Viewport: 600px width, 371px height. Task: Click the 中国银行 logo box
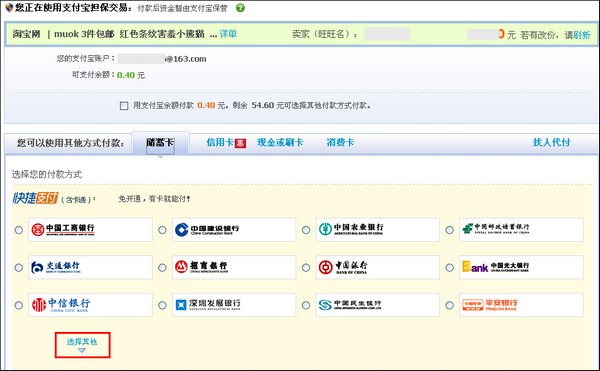[377, 267]
